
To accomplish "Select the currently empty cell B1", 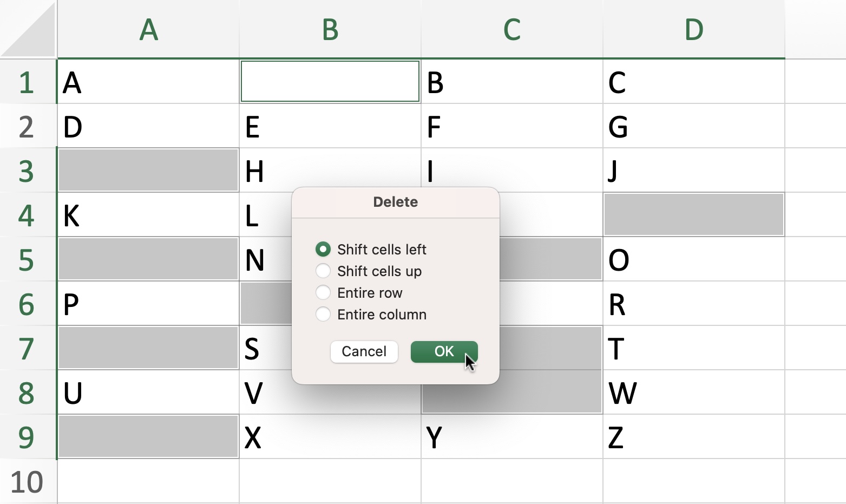I will pyautogui.click(x=330, y=82).
